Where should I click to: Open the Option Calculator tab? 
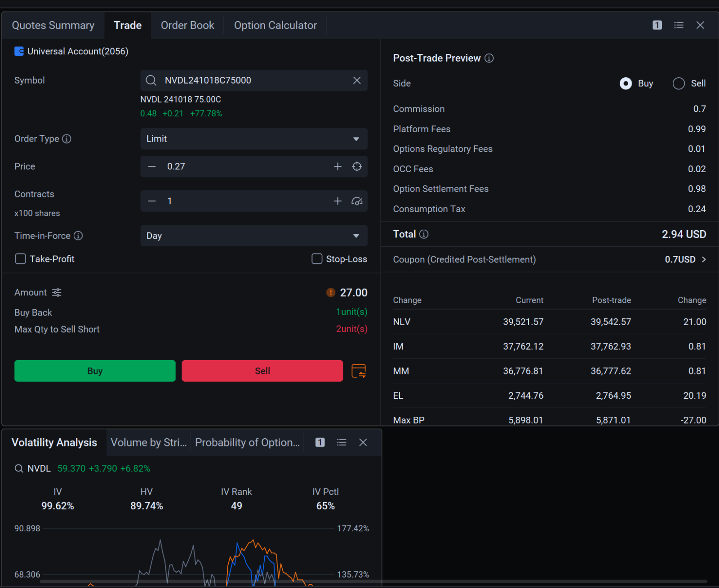[x=275, y=25]
